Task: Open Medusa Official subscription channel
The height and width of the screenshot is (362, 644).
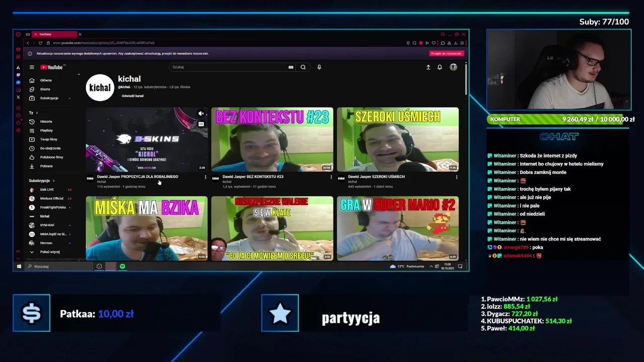Action: point(51,199)
